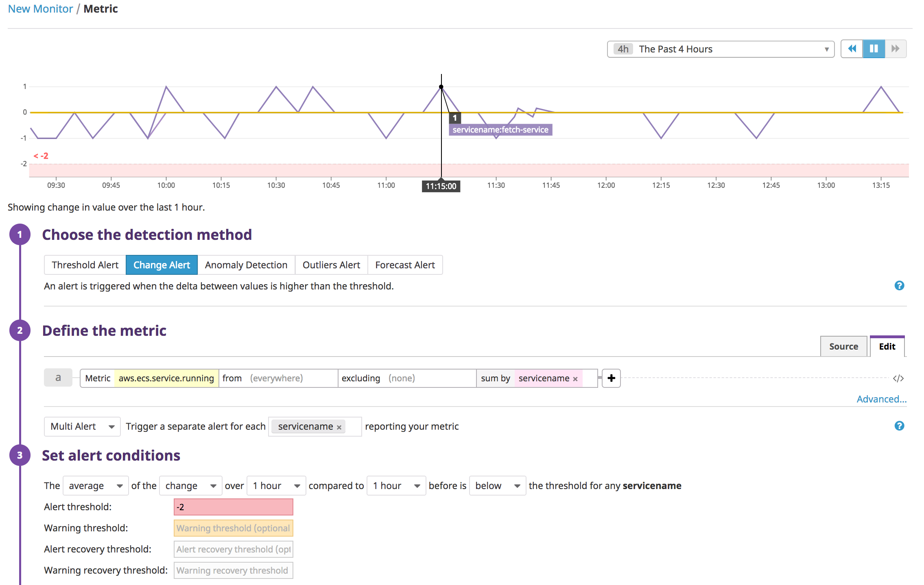The width and height of the screenshot is (924, 585).
Task: Open The Past 4 Hours time range selector
Action: [720, 49]
